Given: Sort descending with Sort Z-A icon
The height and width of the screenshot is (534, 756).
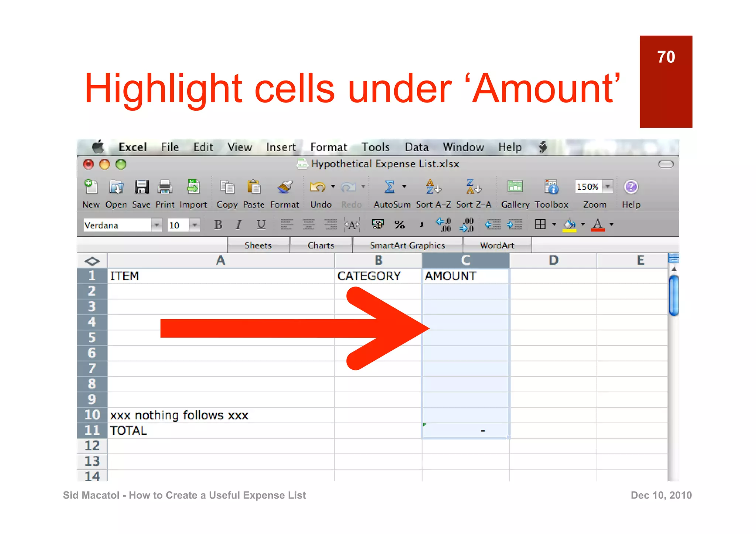Looking at the screenshot, I should point(474,186).
